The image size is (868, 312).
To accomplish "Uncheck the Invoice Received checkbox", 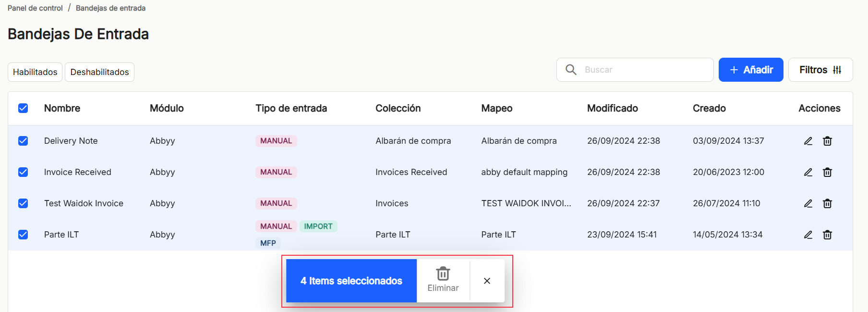I will click(23, 172).
